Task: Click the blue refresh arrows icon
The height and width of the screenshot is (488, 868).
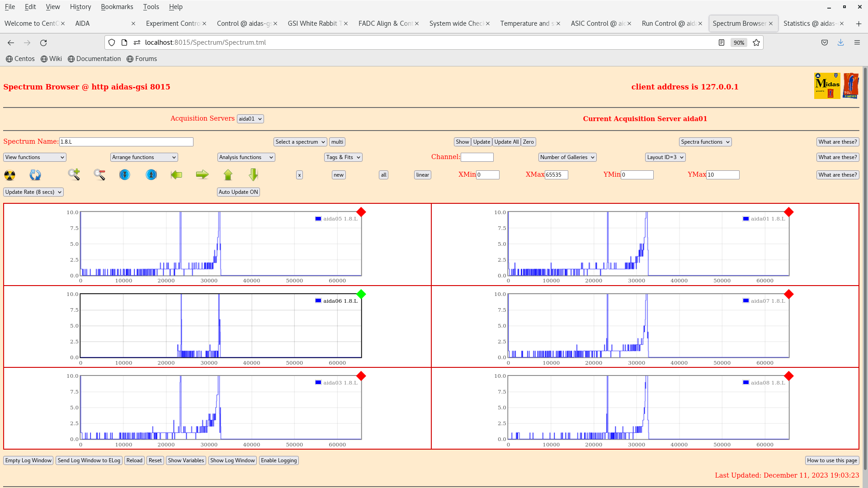Action: (35, 175)
